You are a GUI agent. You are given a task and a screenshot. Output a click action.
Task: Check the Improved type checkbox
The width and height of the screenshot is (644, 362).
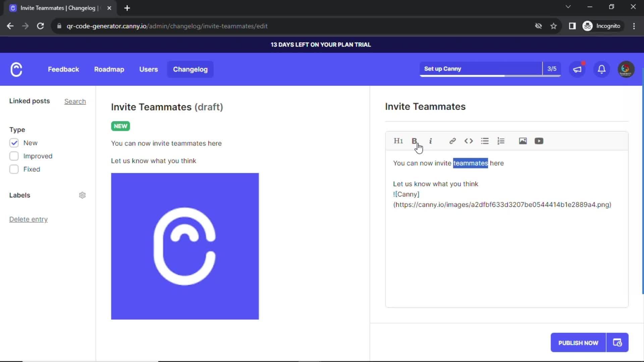point(14,156)
